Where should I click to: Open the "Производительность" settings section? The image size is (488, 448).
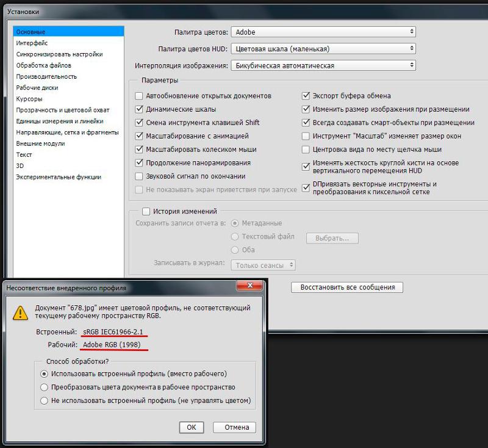tap(46, 76)
